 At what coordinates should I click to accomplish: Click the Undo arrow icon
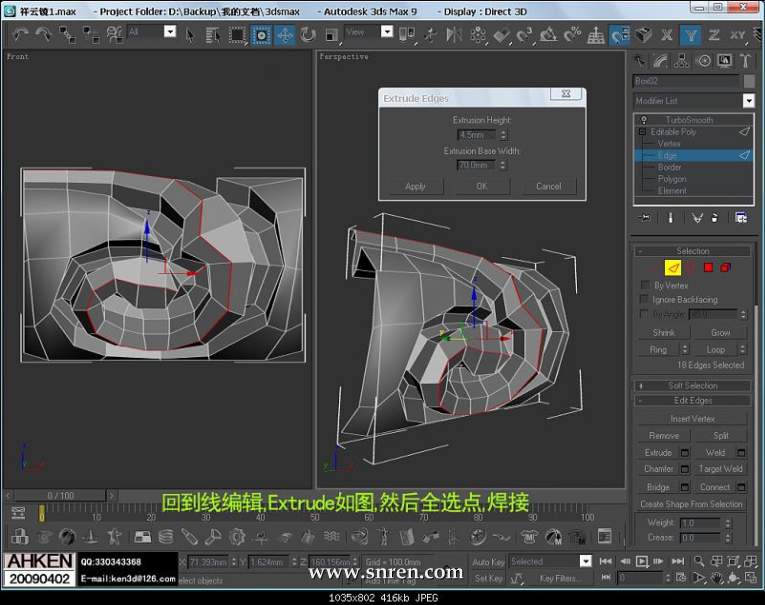[20, 35]
